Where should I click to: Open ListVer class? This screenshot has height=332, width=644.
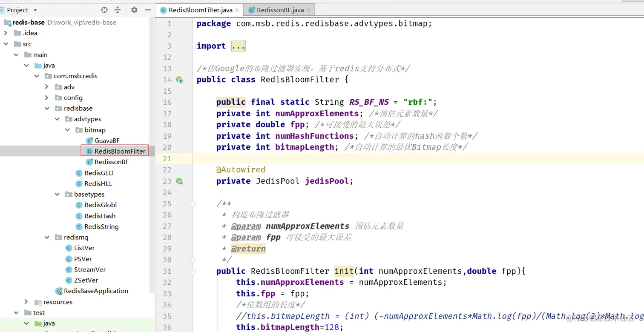84,248
